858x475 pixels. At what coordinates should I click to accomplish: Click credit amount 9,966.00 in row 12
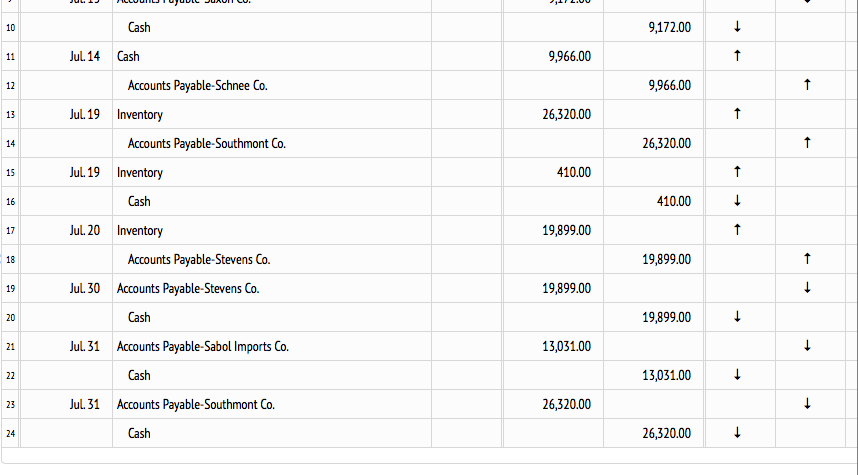pos(669,85)
